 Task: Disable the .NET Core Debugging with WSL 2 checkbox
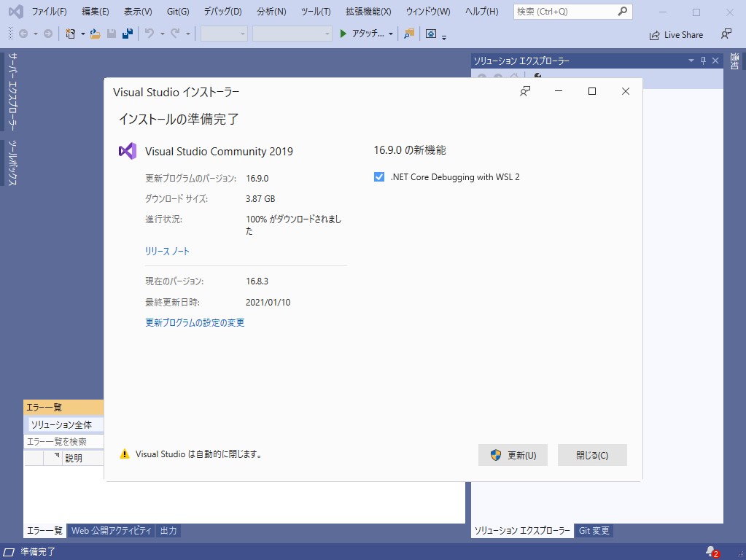[378, 176]
